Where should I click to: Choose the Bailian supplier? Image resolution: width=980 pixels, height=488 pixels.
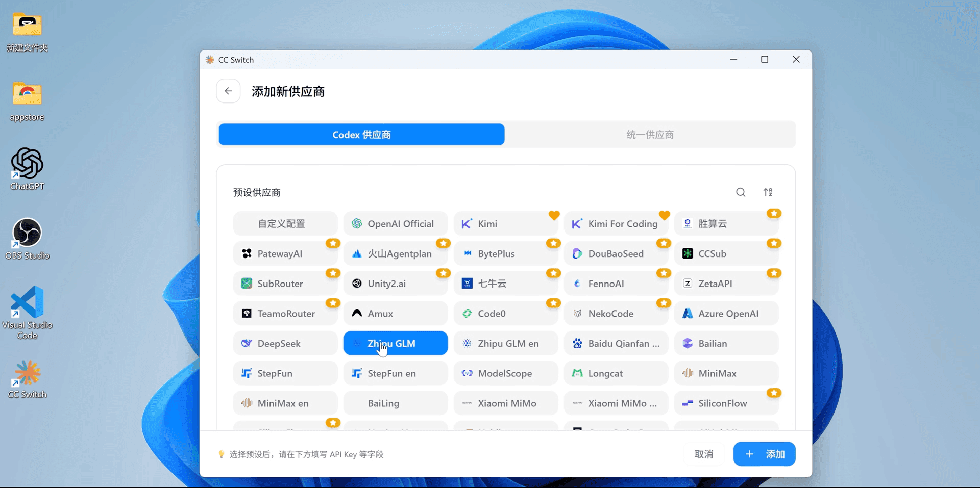click(726, 344)
